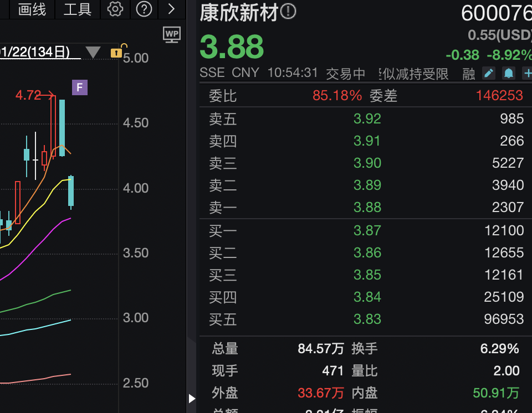Select the 卖一 3.88 ask row

tap(366, 207)
